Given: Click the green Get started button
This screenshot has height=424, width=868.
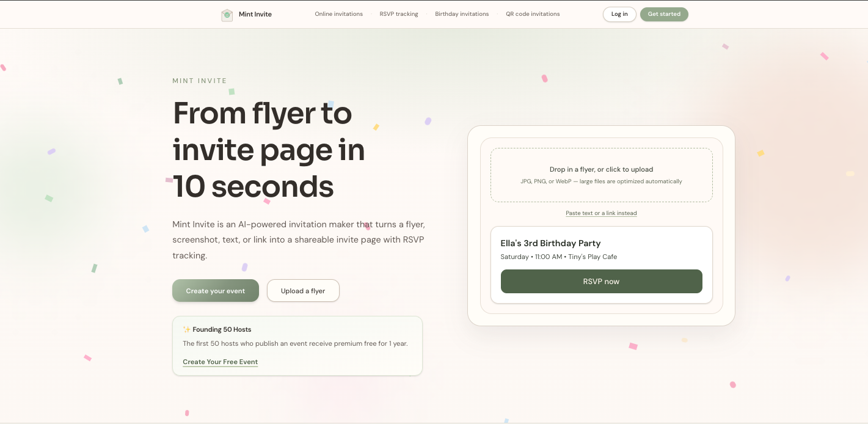Looking at the screenshot, I should 664,14.
